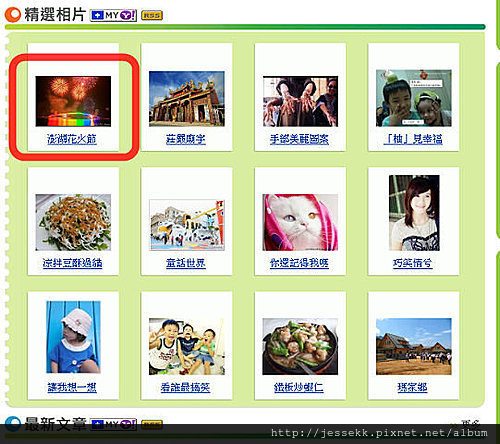Open the wooden lodge photo thumbnail

point(414,346)
